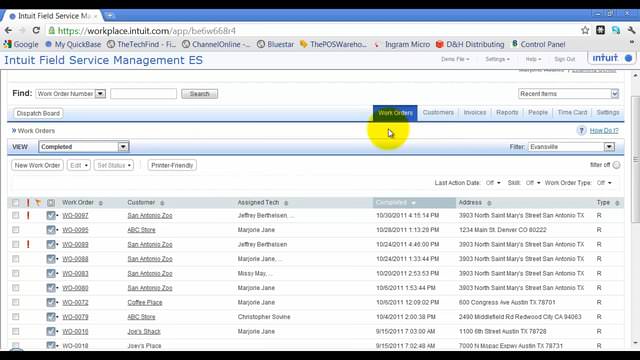Click the Intuit logo

click(611, 58)
